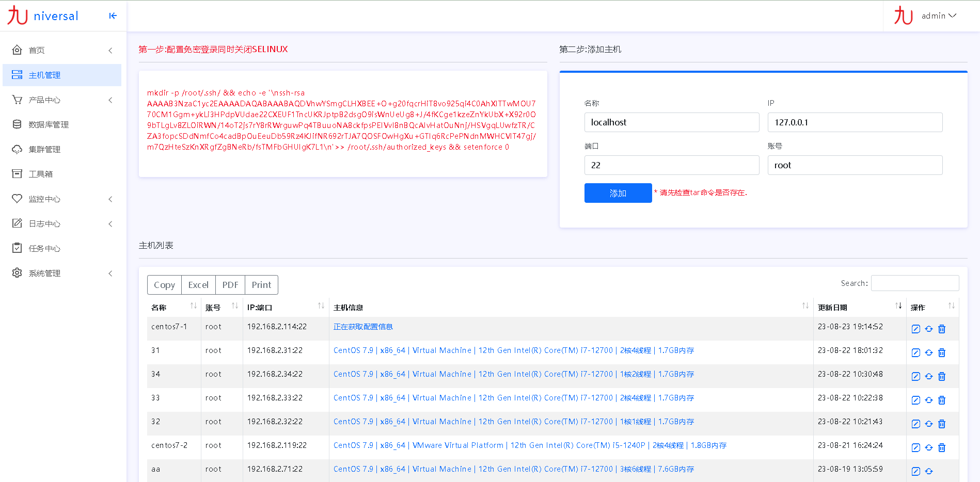The image size is (980, 482).
Task: Click the edit icon for host 33
Action: (915, 400)
